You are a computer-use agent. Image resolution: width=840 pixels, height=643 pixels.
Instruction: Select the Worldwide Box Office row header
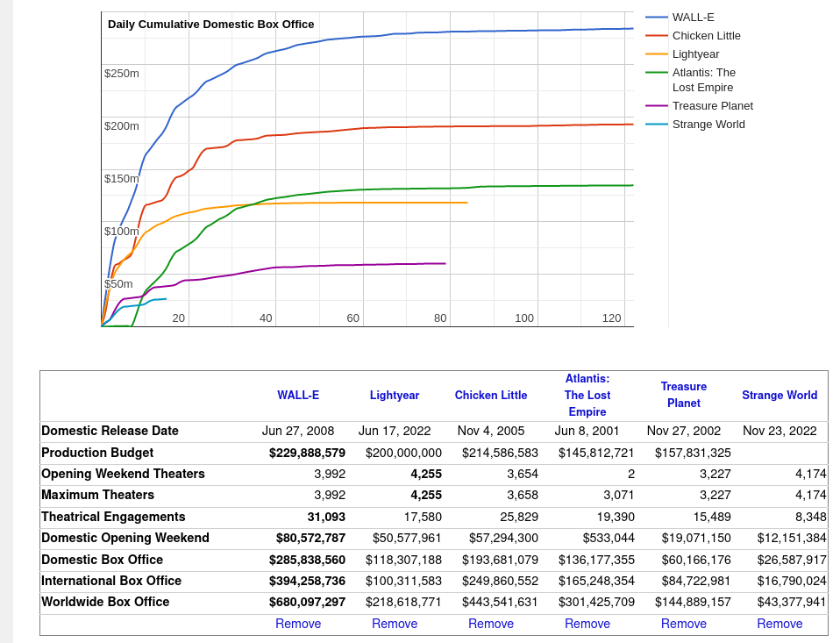pos(105,602)
